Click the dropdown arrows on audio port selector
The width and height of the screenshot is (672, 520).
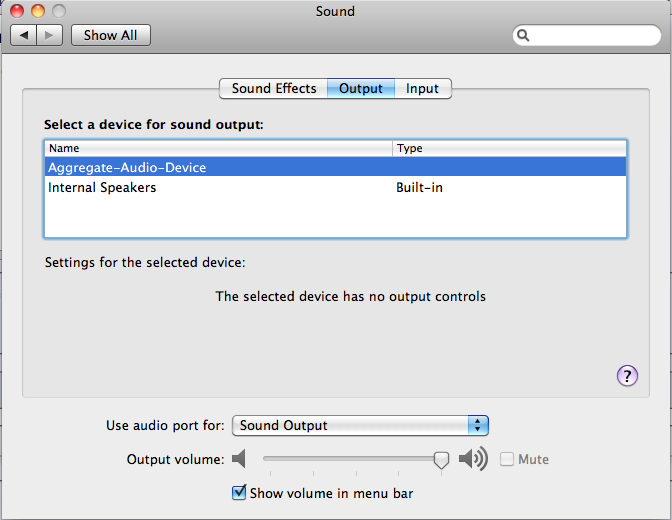point(478,425)
